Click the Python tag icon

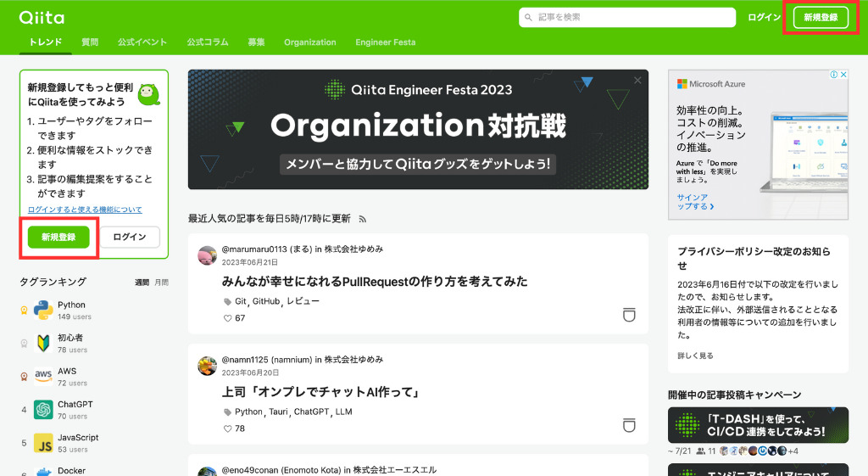click(43, 311)
